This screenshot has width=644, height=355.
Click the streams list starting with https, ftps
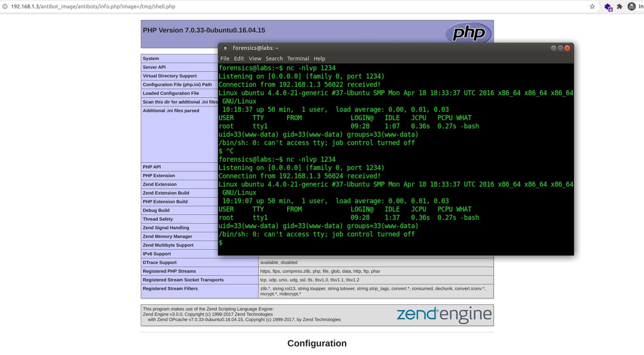point(320,271)
